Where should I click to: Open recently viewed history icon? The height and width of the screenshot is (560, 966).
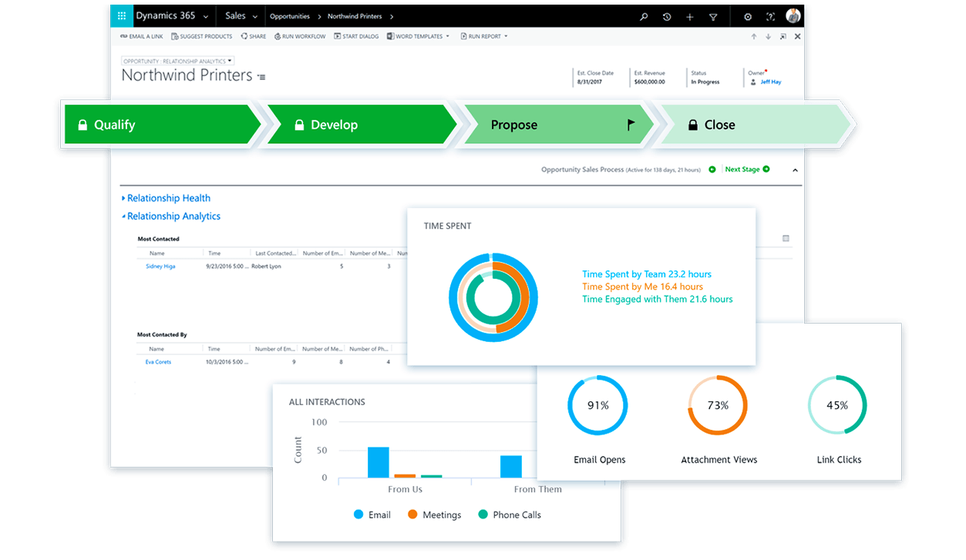(x=667, y=17)
